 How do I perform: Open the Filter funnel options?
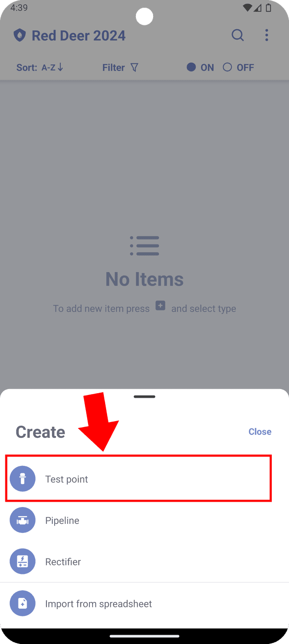pyautogui.click(x=120, y=67)
